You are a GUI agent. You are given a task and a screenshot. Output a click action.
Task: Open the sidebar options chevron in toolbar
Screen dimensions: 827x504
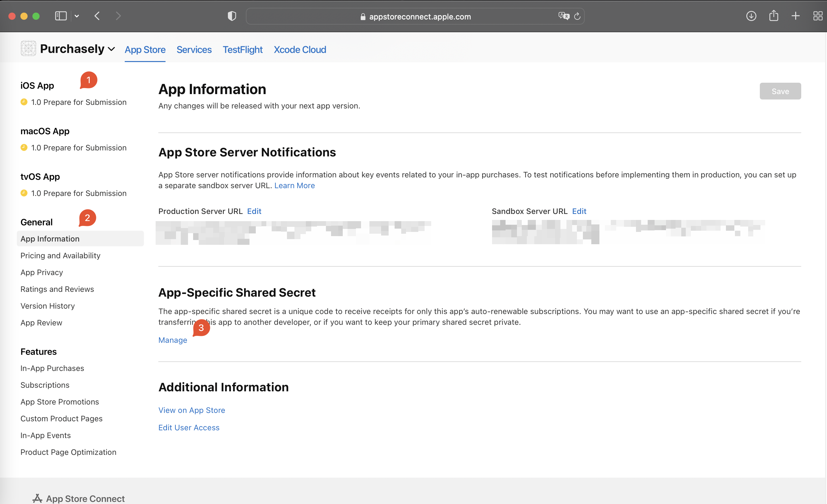pyautogui.click(x=77, y=16)
